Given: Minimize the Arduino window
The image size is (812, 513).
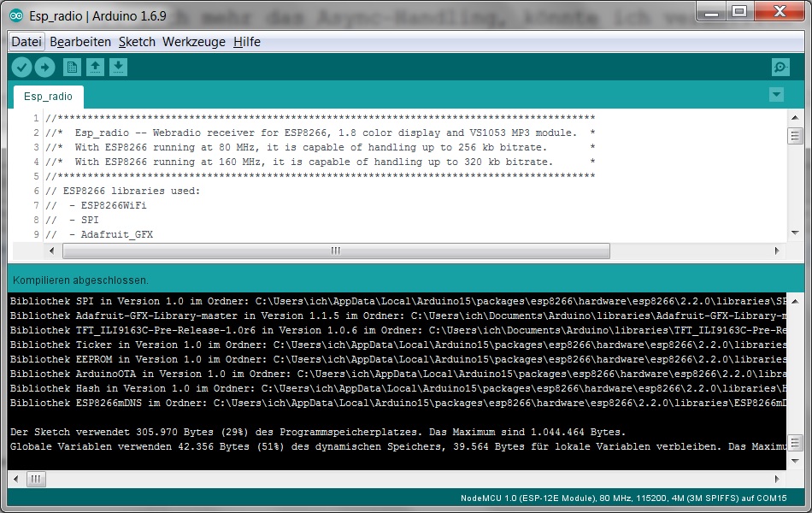Looking at the screenshot, I should pyautogui.click(x=711, y=12).
